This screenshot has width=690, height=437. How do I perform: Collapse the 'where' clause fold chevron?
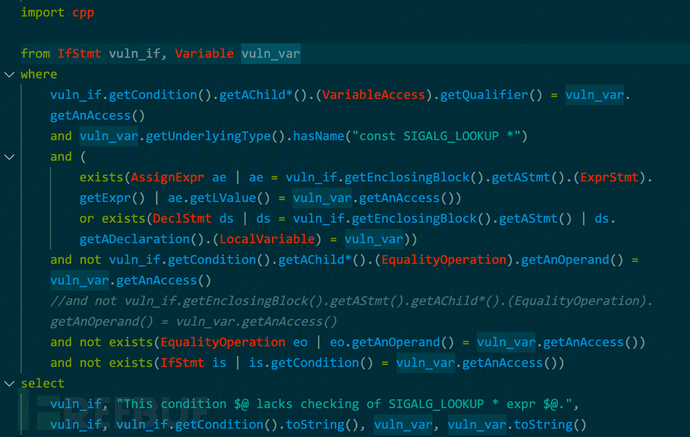click(x=9, y=74)
